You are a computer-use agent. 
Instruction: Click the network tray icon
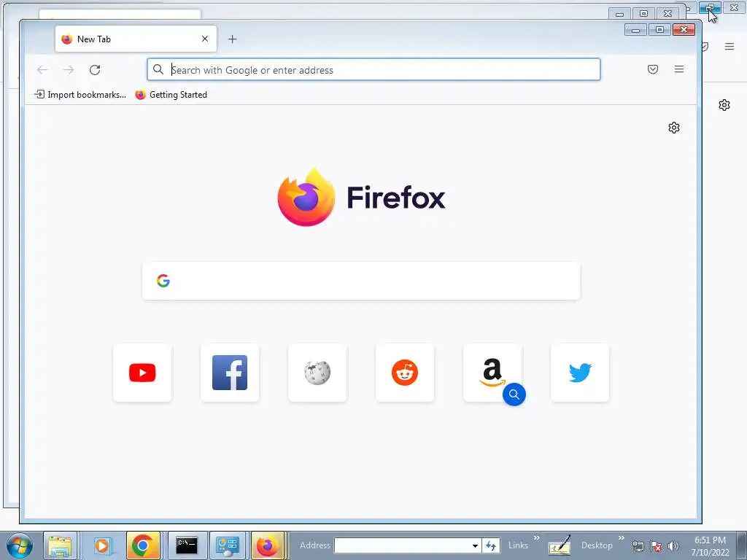pos(638,546)
